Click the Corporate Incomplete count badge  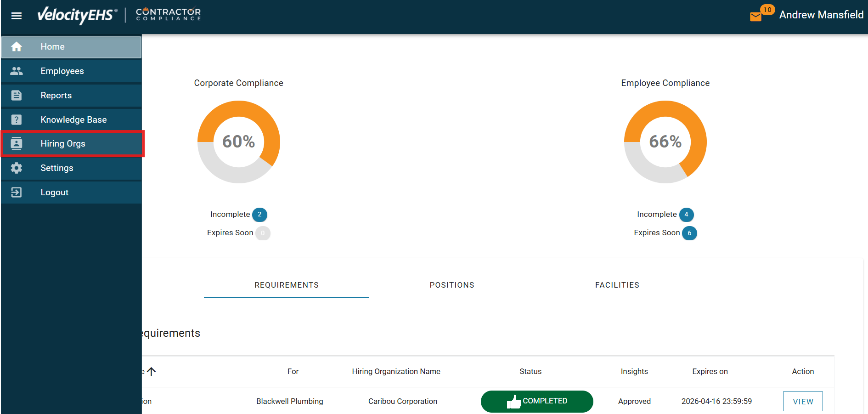click(259, 215)
